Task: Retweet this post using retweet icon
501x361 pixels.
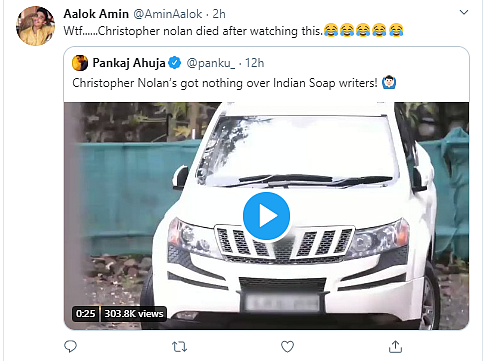Action: tap(179, 347)
